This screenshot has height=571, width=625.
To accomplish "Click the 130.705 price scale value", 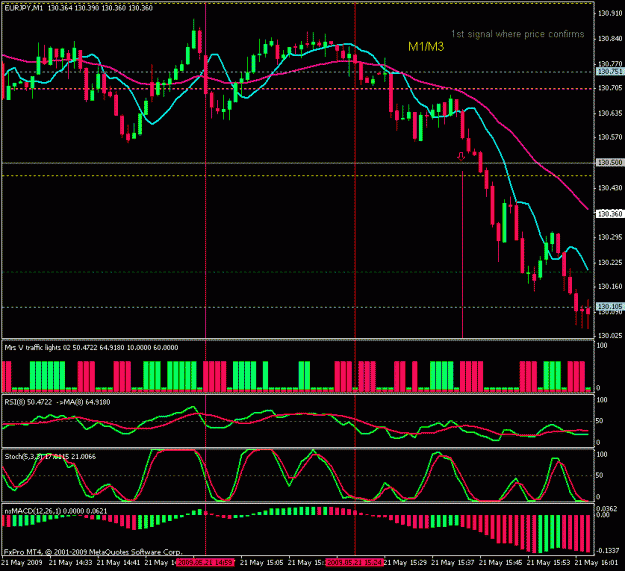I will [610, 88].
